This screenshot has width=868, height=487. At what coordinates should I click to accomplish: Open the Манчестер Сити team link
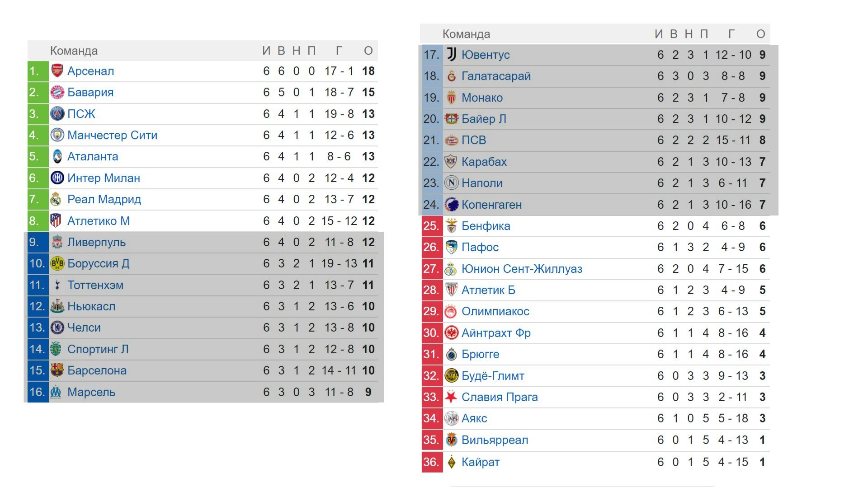pos(112,135)
